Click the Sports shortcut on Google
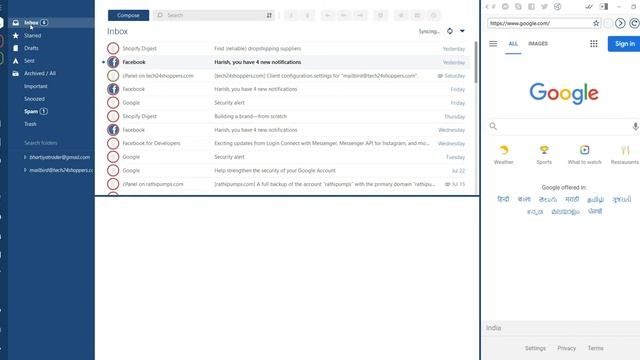Image resolution: width=640 pixels, height=360 pixels. coord(544,154)
